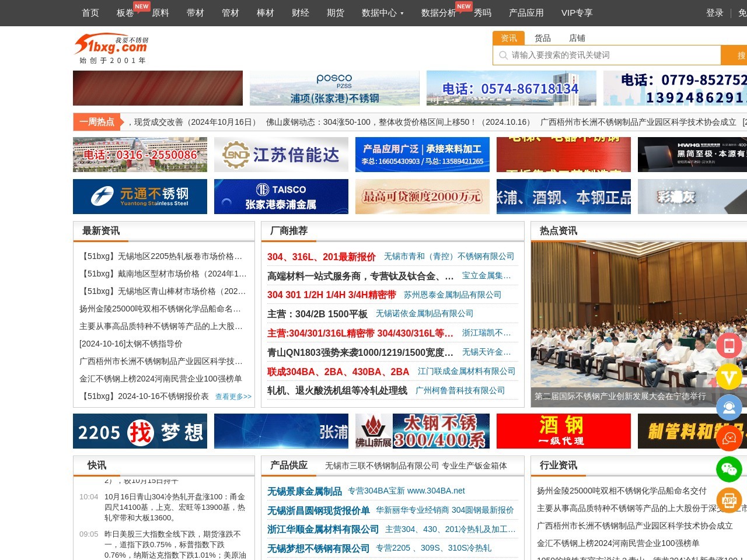Click the 登录 login link

(714, 13)
